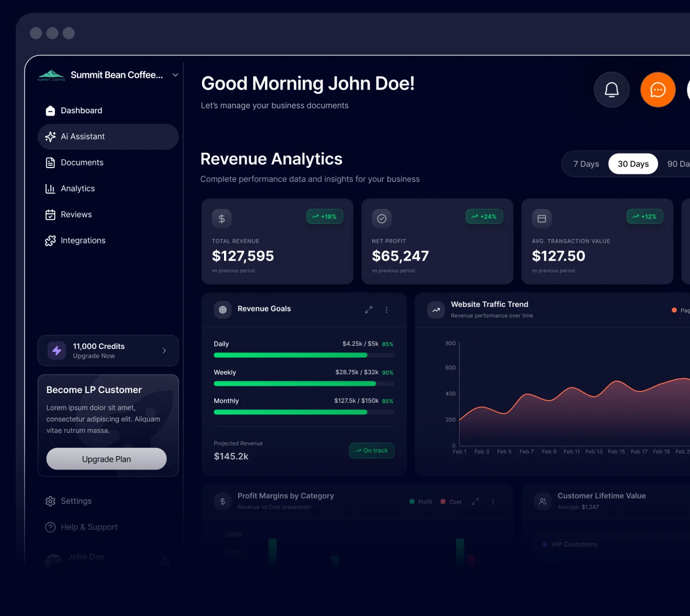Click the Summit Bean Coffee mountain logo
The image size is (690, 616).
coord(51,75)
